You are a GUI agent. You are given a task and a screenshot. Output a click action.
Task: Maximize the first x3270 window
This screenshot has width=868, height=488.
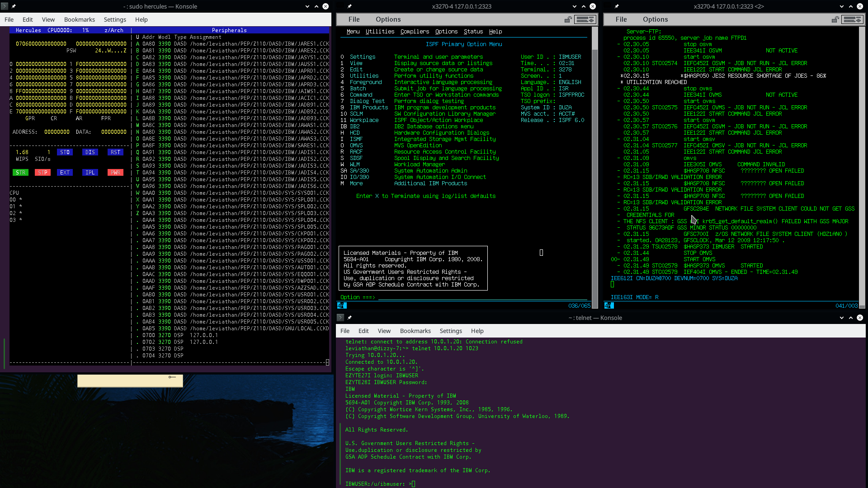tap(584, 6)
